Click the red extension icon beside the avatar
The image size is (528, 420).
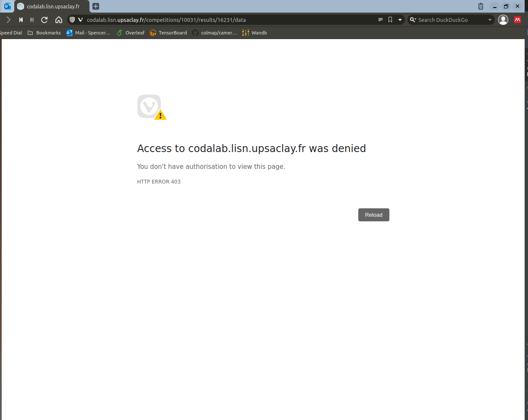(x=517, y=19)
